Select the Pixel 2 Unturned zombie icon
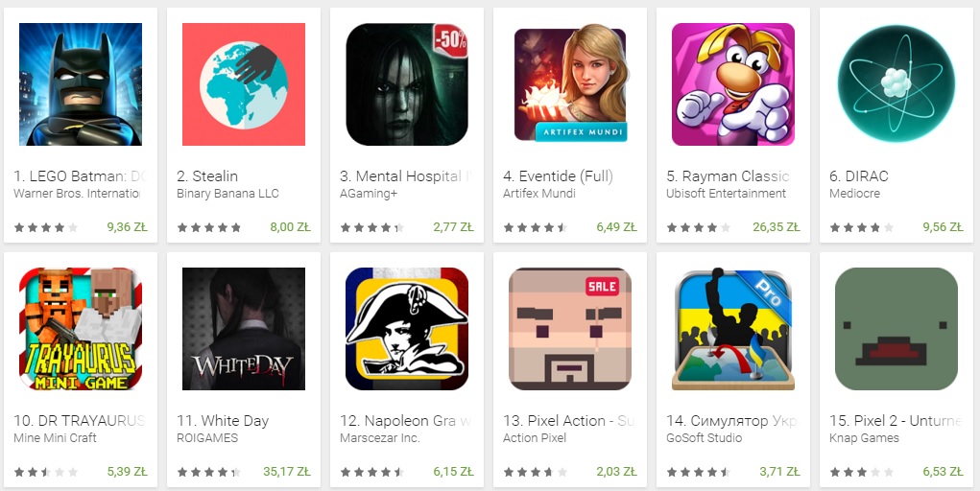This screenshot has height=491, width=980. 896,329
